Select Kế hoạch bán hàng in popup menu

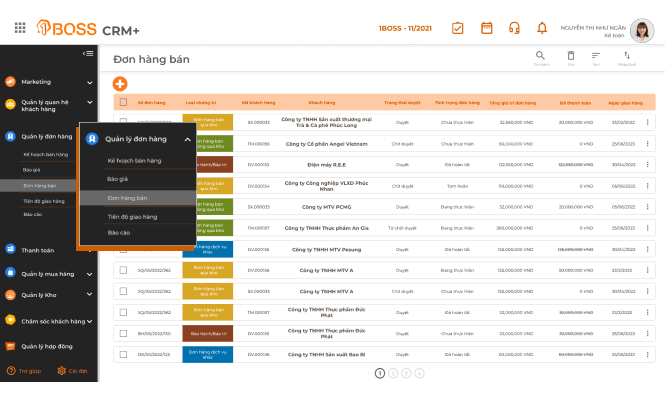click(134, 160)
